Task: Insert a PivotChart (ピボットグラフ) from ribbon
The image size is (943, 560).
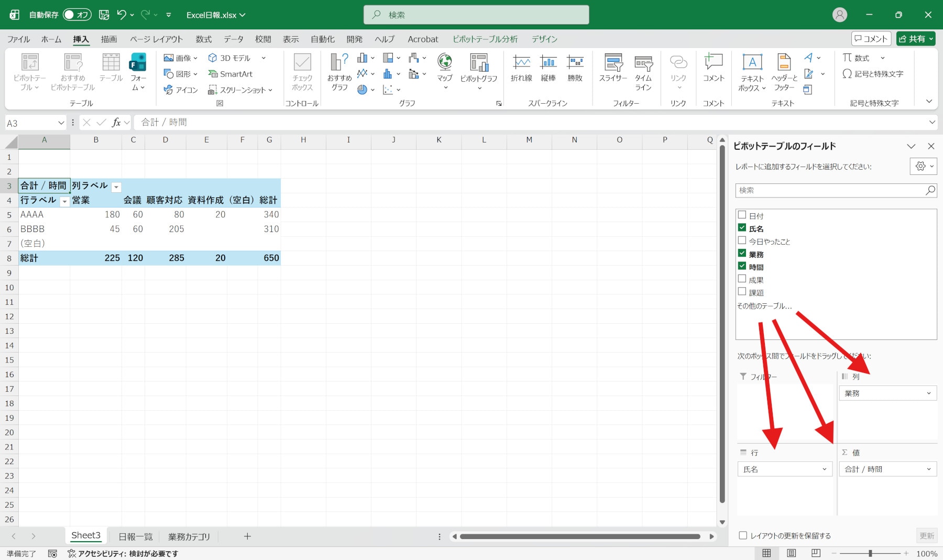Action: [478, 68]
